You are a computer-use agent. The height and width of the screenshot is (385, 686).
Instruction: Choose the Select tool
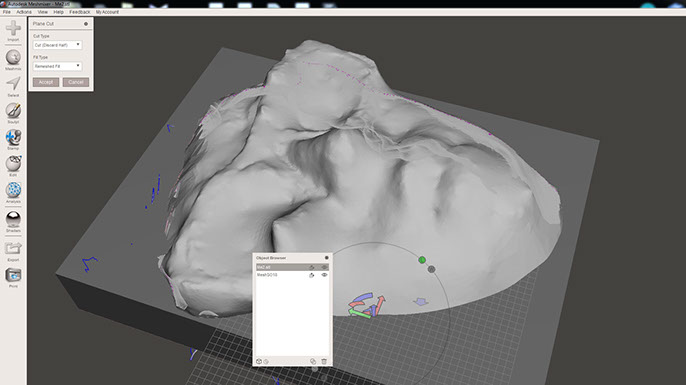[x=13, y=86]
